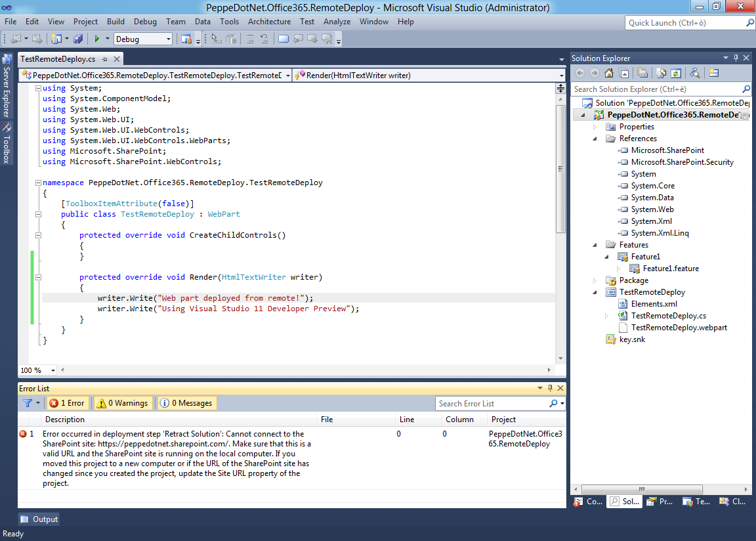This screenshot has width=756, height=541.
Task: Click the Clear Bookmarks toolbar icon
Action: coord(327,39)
